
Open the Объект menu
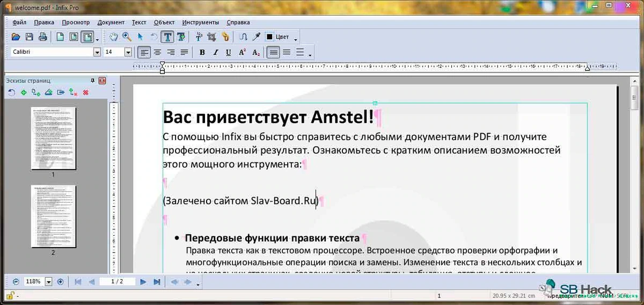point(164,23)
